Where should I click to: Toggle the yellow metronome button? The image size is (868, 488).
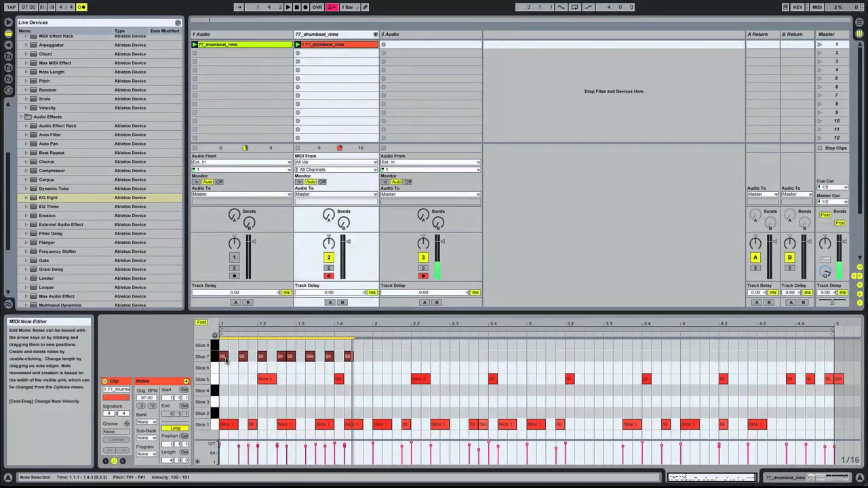(81, 7)
